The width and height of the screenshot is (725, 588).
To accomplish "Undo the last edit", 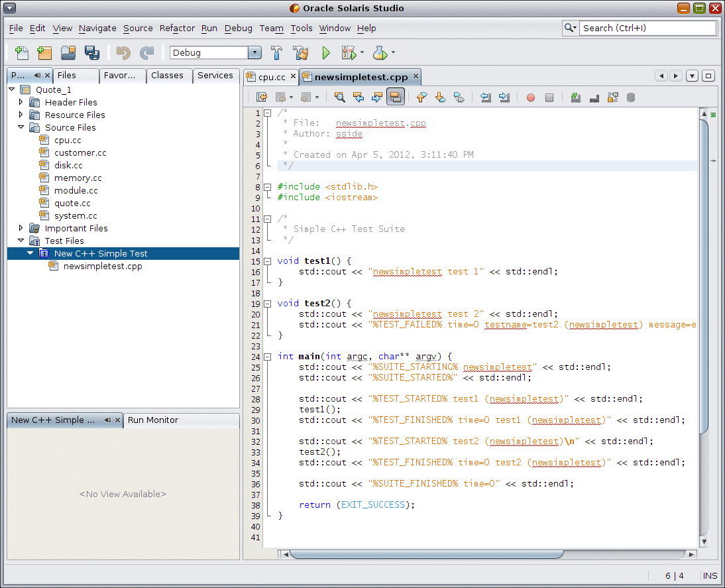I will tap(124, 52).
